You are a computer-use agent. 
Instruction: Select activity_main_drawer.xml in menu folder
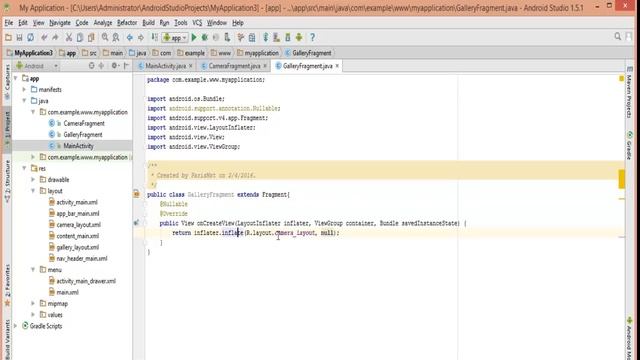[86, 281]
